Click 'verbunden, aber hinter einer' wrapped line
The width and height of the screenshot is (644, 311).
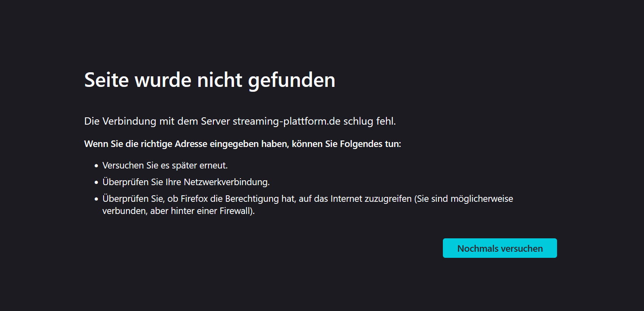[160, 211]
